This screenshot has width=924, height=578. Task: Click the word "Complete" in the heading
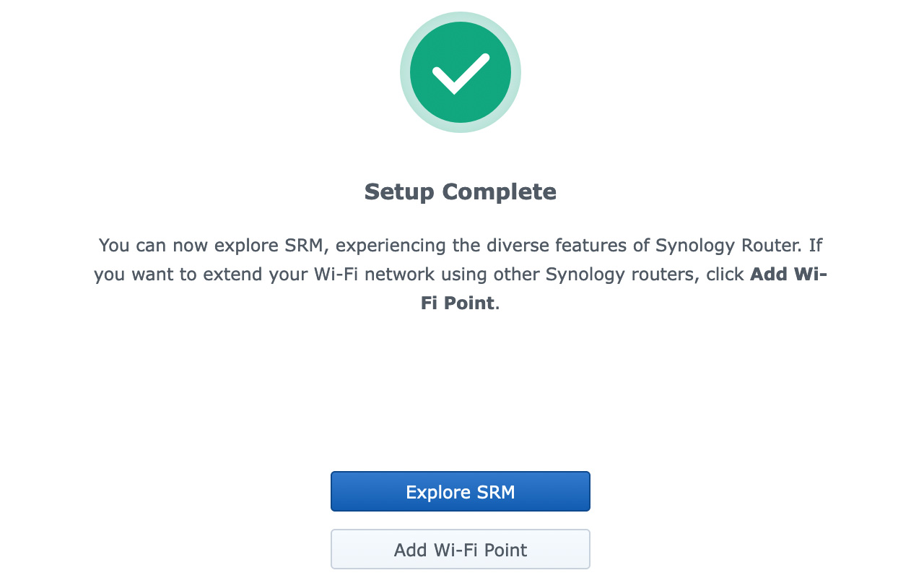click(499, 192)
